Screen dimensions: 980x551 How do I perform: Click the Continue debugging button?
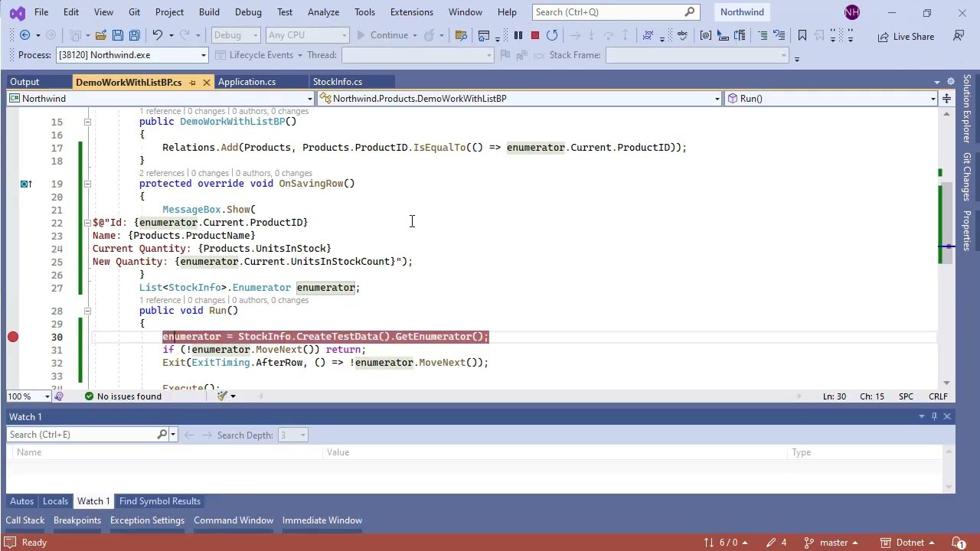[x=383, y=35]
